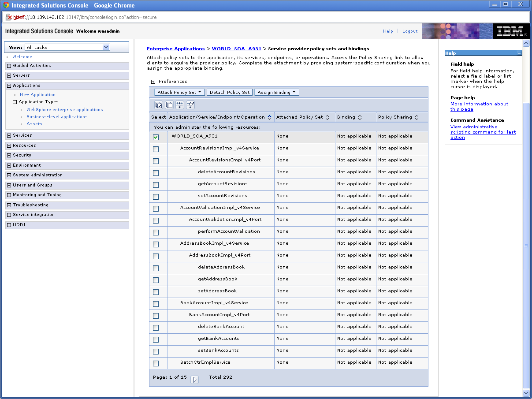Expand Monitoring and Tuning node
The image size is (532, 399).
(9, 195)
